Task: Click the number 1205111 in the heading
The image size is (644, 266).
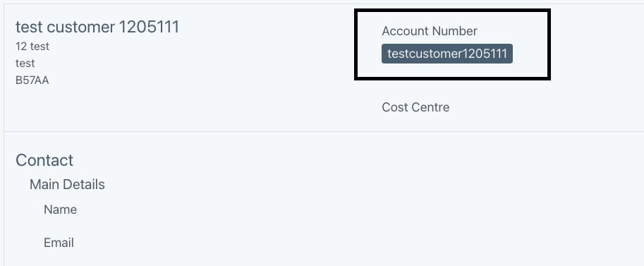Action: point(149,27)
